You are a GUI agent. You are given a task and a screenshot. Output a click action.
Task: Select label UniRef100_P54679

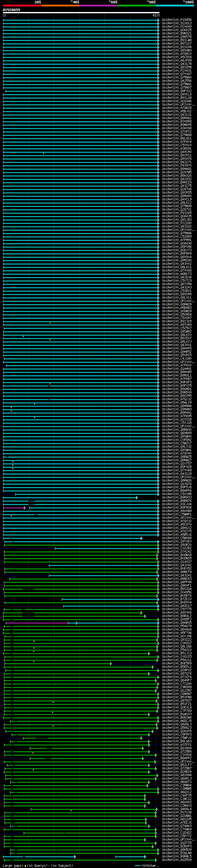coord(176,626)
